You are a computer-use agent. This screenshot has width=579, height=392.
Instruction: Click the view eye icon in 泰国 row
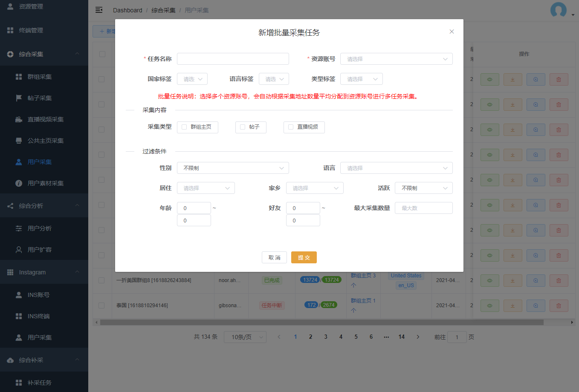490,306
